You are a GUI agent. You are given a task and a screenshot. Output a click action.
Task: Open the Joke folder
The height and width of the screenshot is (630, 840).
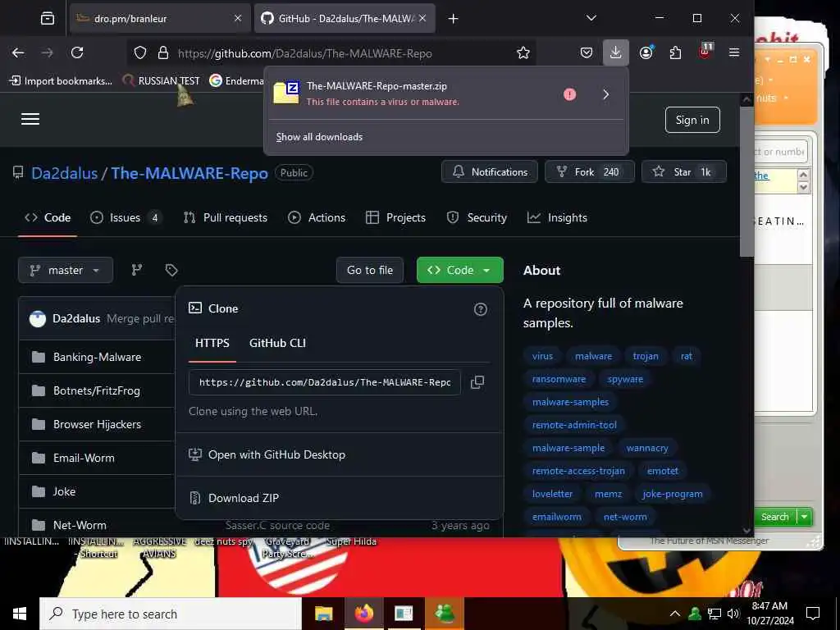(x=64, y=491)
